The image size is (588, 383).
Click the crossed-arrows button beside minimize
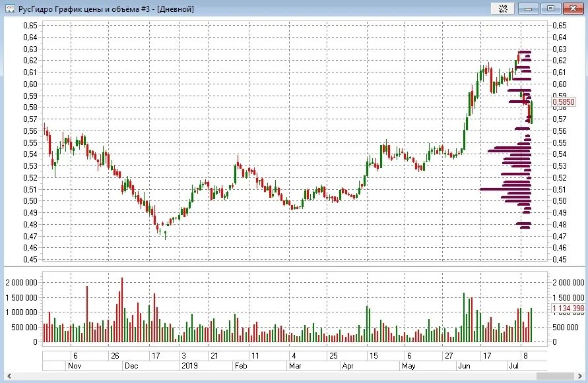[503, 9]
